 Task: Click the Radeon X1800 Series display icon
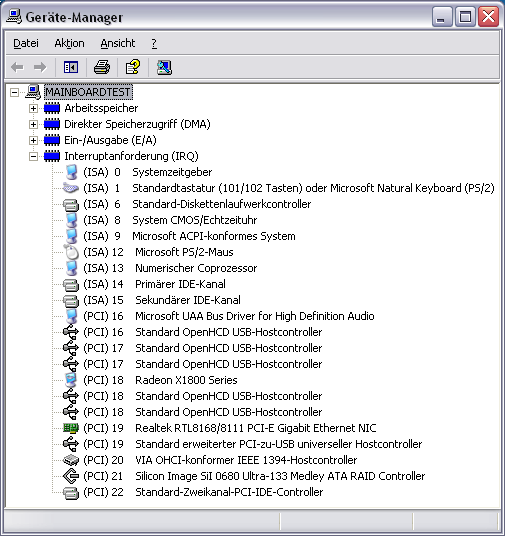[71, 380]
